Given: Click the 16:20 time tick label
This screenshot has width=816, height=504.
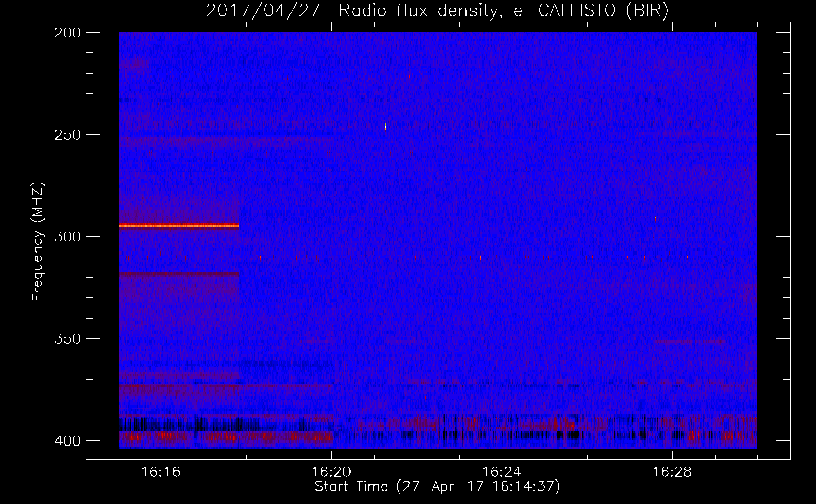Looking at the screenshot, I should (331, 472).
